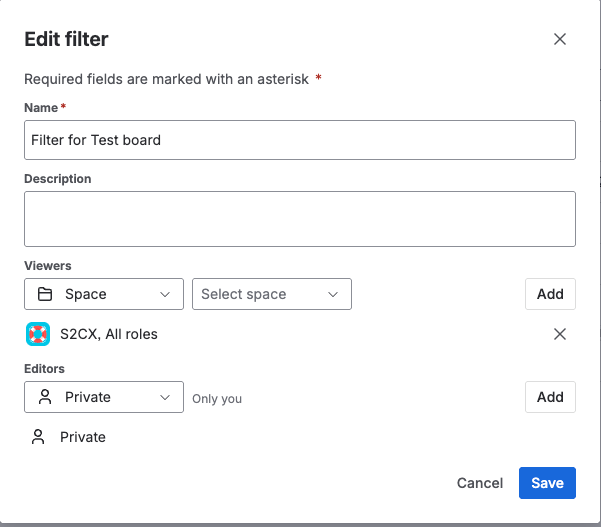
Task: Click the person icon beside Private entry
Action: coord(38,437)
